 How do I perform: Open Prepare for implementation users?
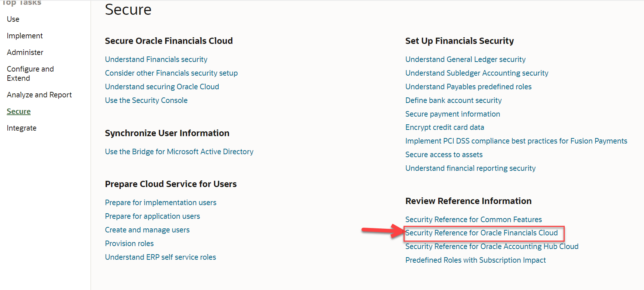pos(160,203)
